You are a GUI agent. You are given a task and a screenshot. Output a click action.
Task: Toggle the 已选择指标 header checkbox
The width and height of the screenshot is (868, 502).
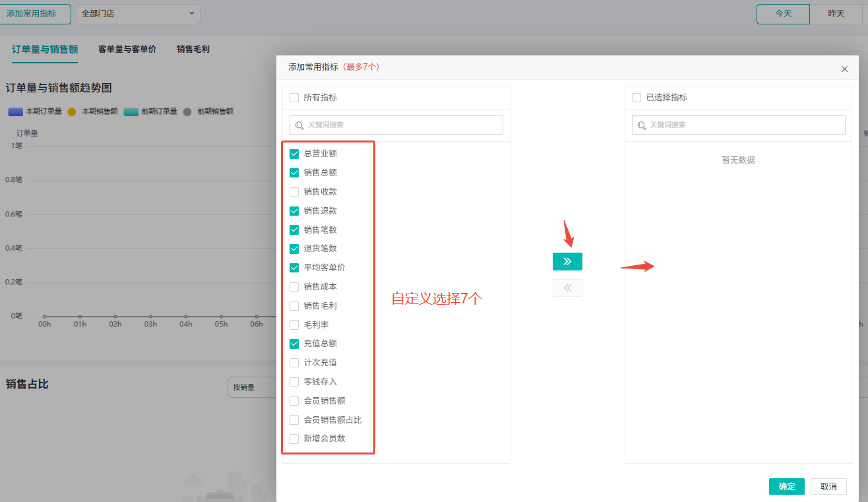point(636,98)
